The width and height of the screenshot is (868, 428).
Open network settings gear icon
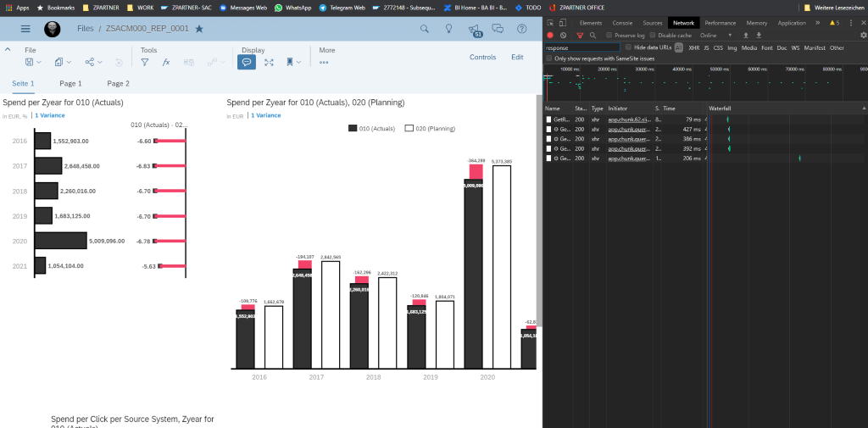point(863,35)
